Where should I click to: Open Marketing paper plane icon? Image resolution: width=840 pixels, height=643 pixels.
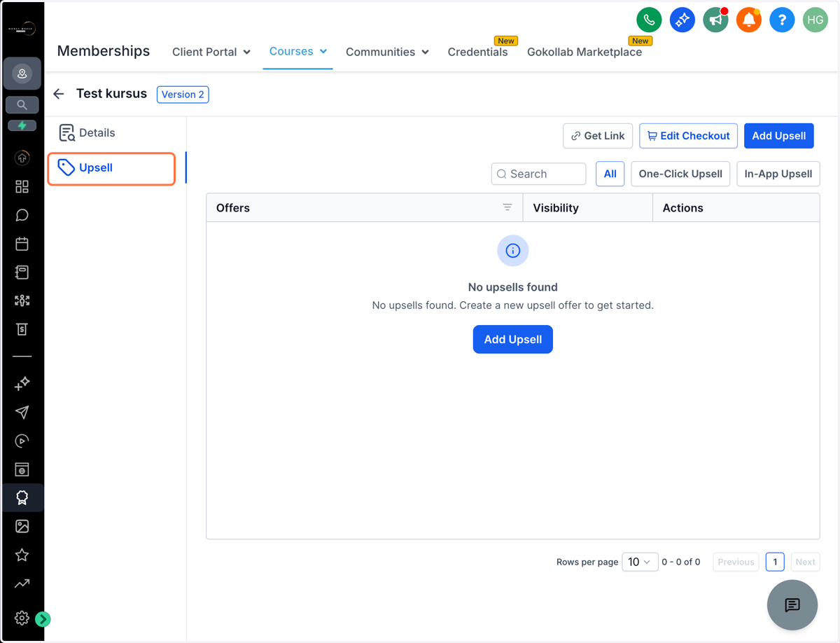[x=22, y=412]
